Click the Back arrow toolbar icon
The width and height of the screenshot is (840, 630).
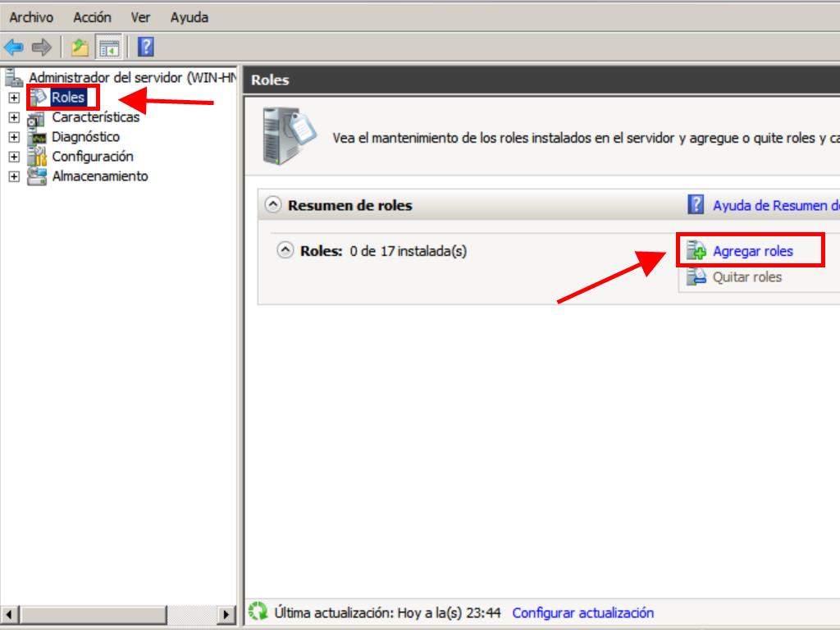(x=14, y=48)
